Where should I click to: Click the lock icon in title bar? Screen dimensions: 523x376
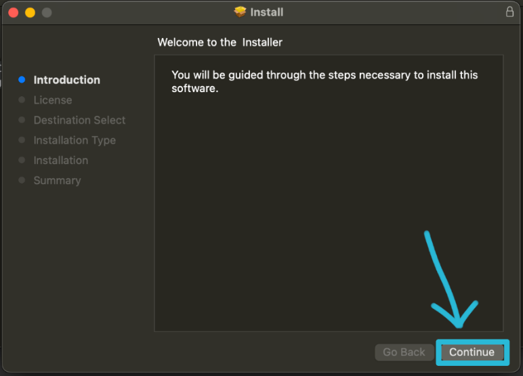(509, 12)
